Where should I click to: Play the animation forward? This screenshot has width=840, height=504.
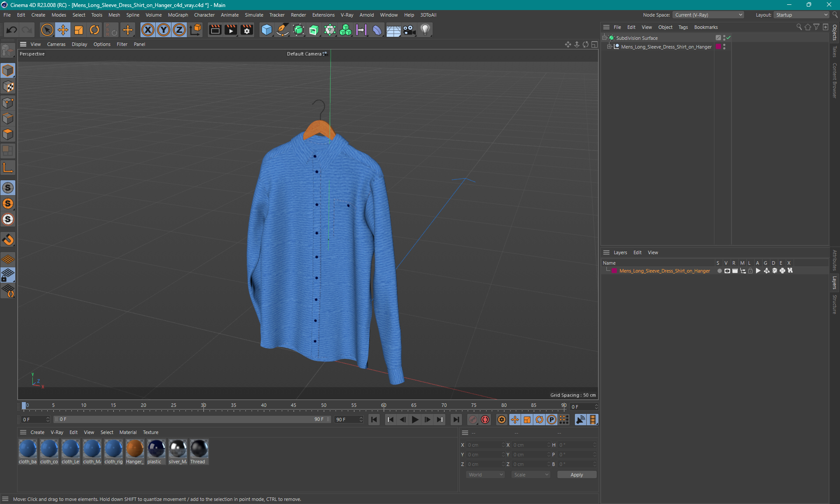(415, 420)
